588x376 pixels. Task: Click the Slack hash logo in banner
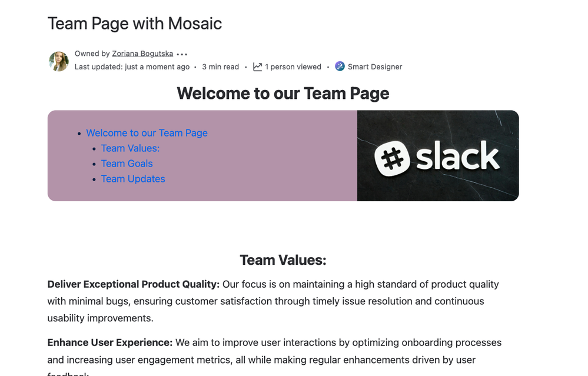pyautogui.click(x=393, y=158)
